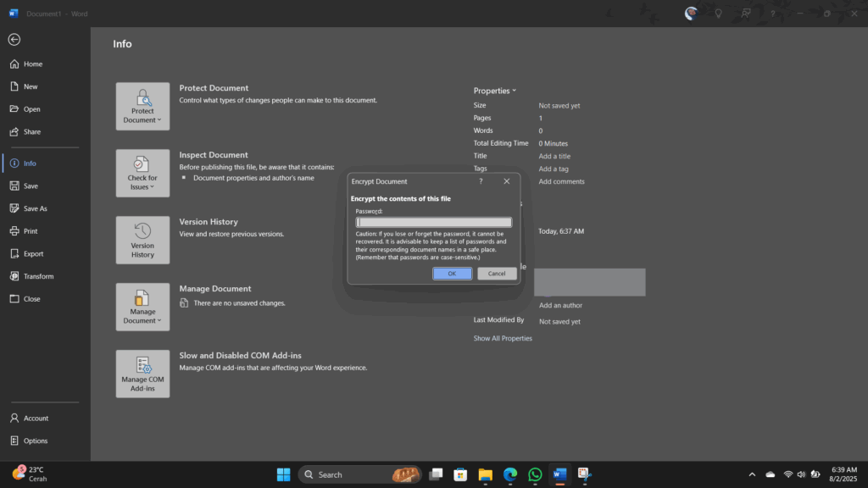Confirm encryption with the OK button
Screen dimensions: 868x488
click(x=453, y=274)
